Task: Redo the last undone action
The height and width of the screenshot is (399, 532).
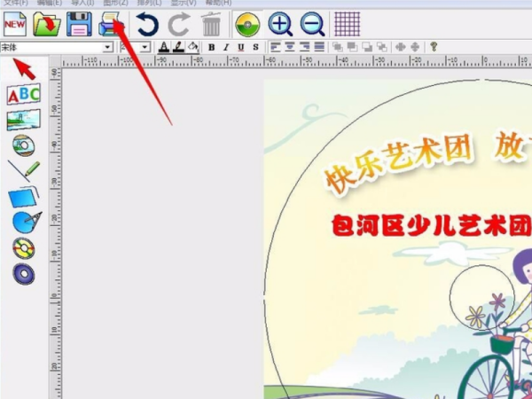Action: pos(179,24)
